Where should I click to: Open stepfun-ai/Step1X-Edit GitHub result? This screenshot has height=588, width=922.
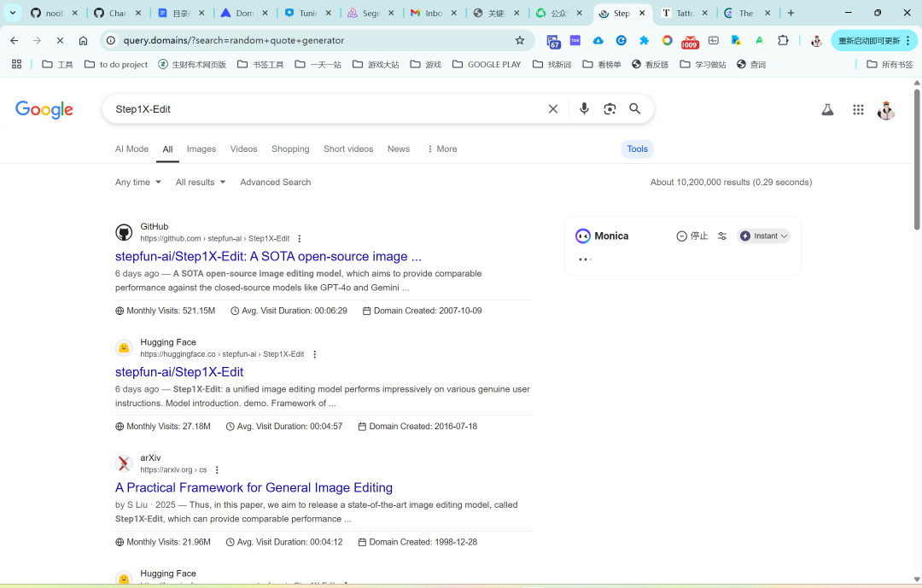[268, 256]
